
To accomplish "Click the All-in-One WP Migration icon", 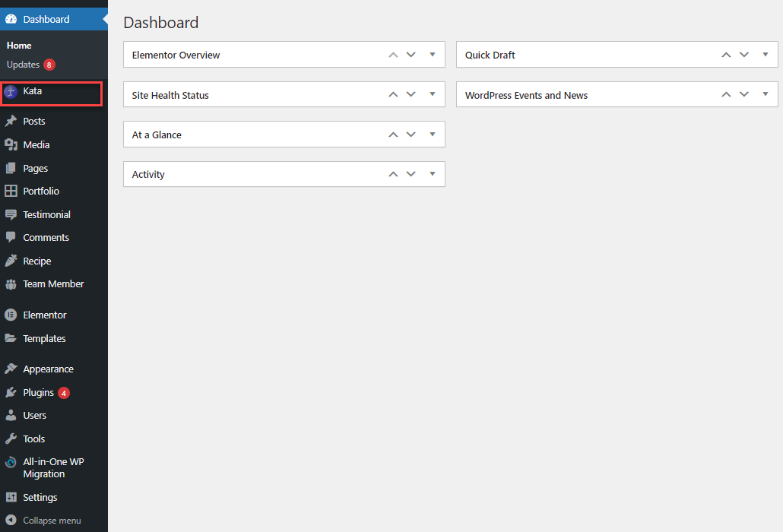I will [11, 462].
